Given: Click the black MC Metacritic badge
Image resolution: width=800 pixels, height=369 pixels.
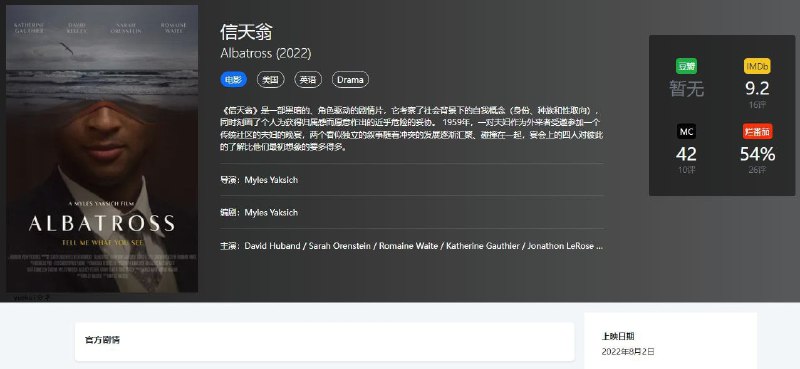Looking at the screenshot, I should (x=686, y=132).
